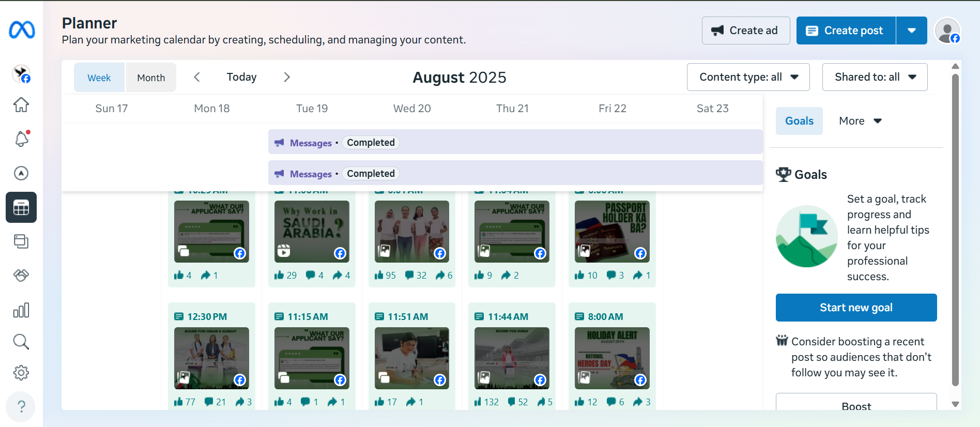Open Insights bar chart icon in the sidebar
The height and width of the screenshot is (427, 980).
point(21,310)
